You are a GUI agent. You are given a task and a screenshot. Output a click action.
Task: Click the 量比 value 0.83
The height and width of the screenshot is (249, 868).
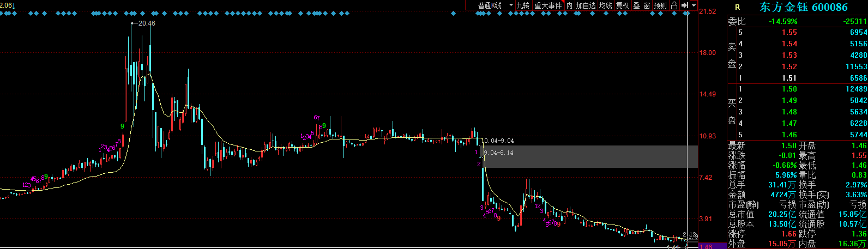[859, 175]
